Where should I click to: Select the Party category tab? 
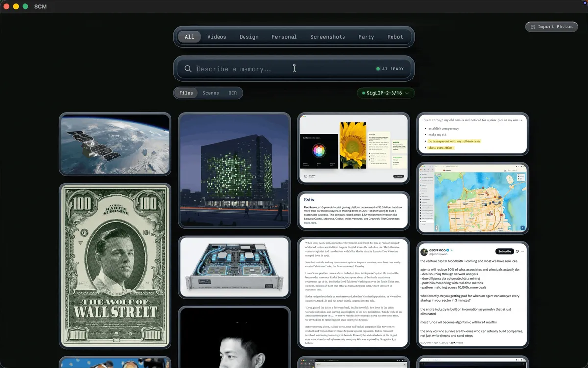point(366,37)
